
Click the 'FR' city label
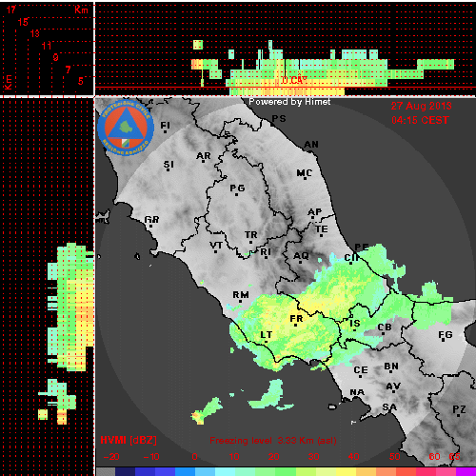tap(296, 319)
